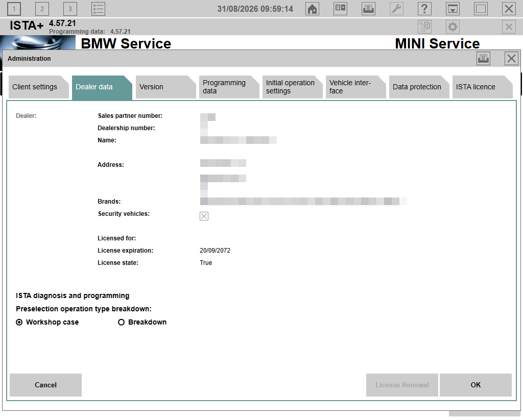
Task: Close the Administration dialog
Action: tap(511, 59)
